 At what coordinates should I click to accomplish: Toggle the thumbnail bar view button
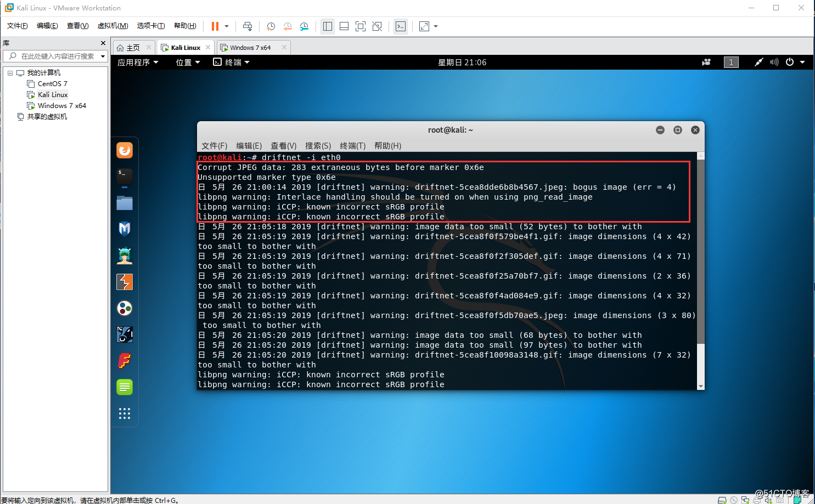pos(344,26)
